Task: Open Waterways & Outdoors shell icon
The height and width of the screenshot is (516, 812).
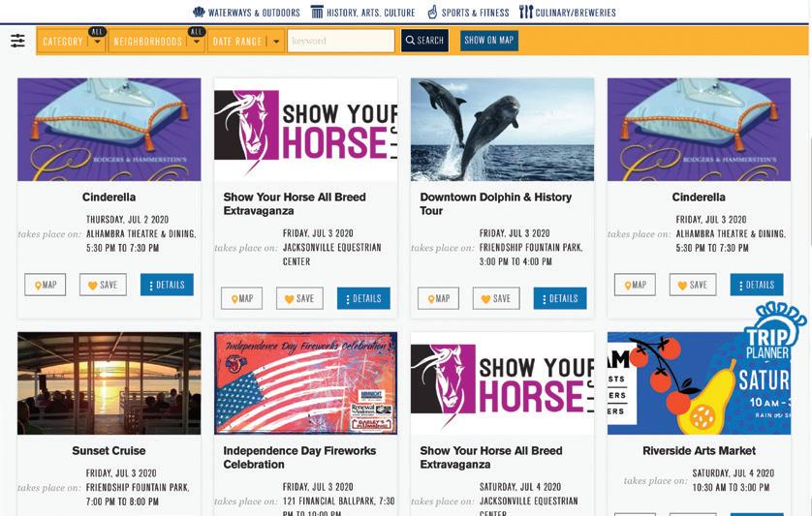Action: pos(199,12)
